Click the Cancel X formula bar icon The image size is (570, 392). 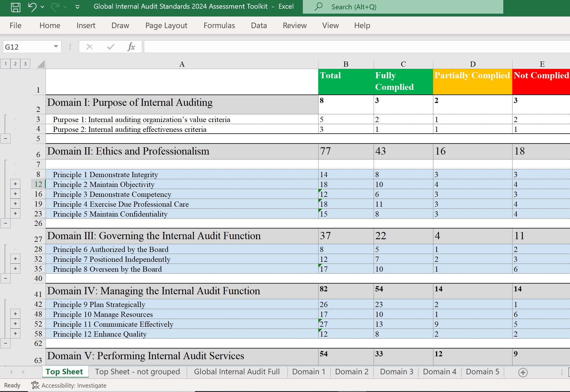tap(90, 47)
